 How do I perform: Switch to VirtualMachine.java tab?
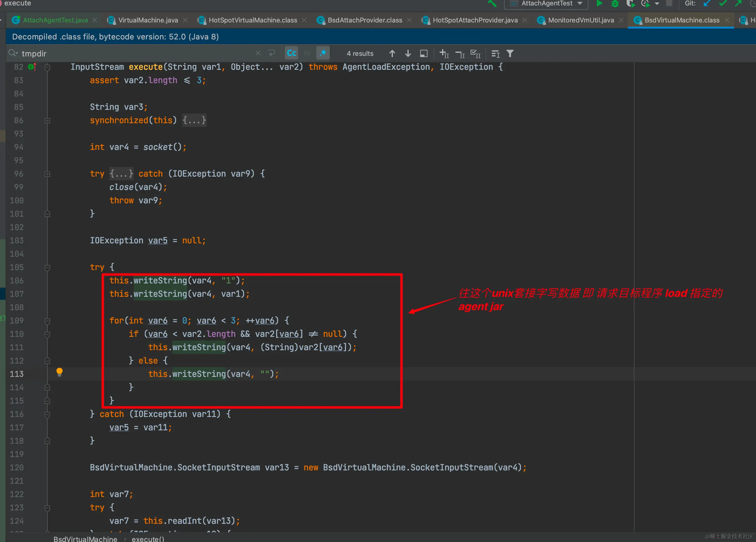[x=148, y=20]
